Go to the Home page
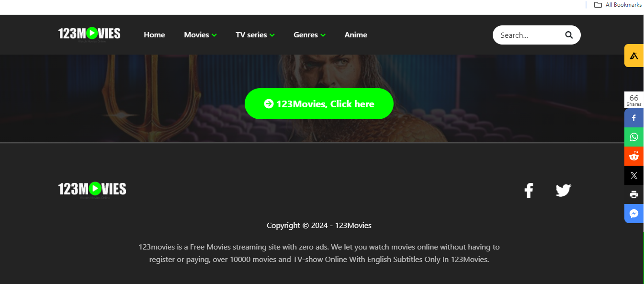Viewport: 644px width, 284px height. [x=154, y=35]
